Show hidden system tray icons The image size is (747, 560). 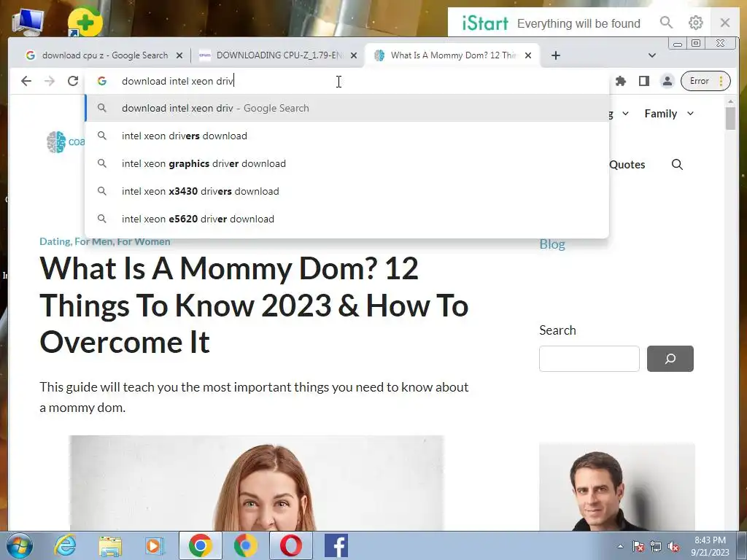pyautogui.click(x=620, y=546)
